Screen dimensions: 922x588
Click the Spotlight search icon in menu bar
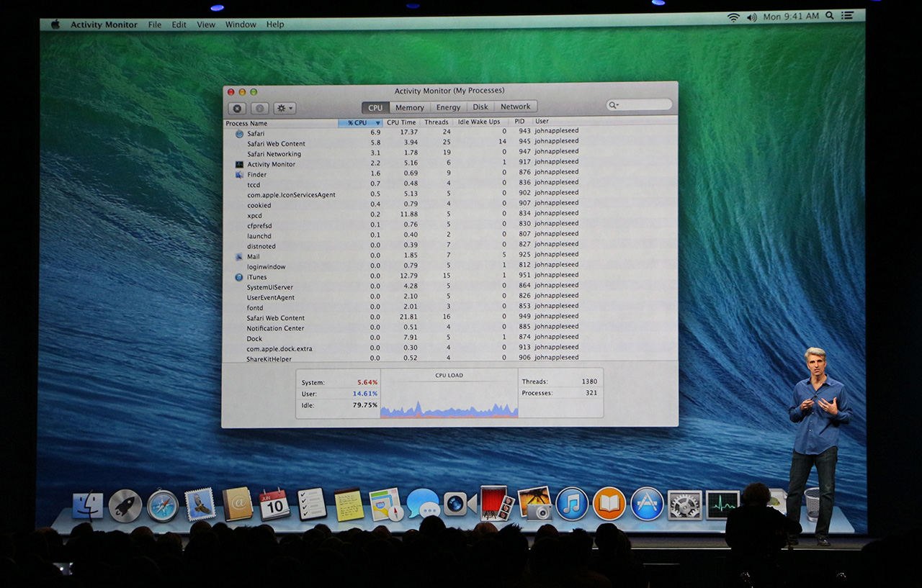[830, 16]
